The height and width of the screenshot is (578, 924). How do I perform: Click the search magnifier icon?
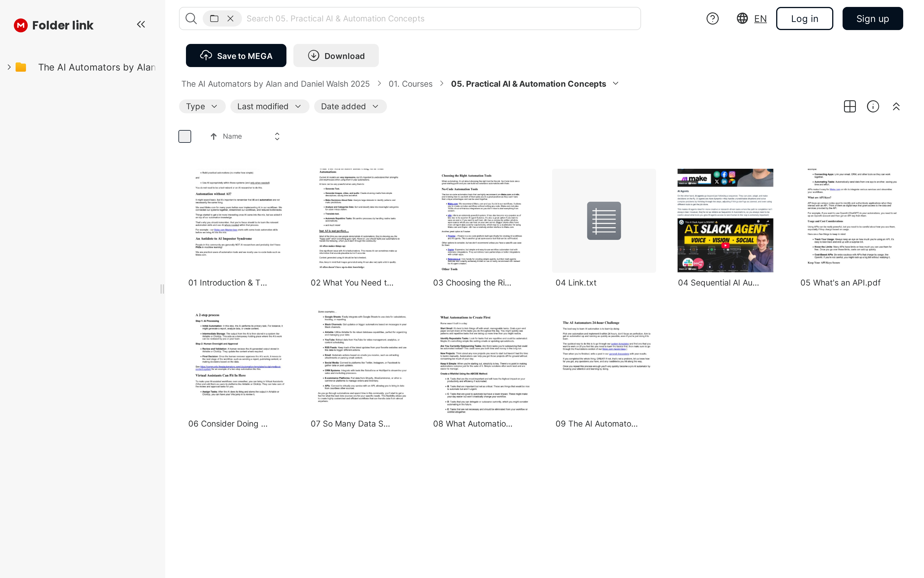191,18
